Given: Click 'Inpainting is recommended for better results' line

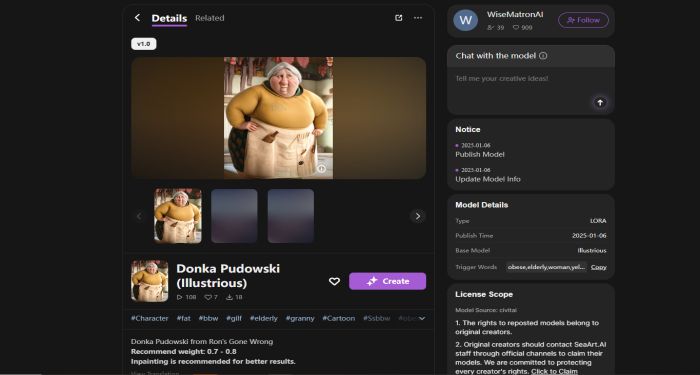Looking at the screenshot, I should pyautogui.click(x=213, y=361).
